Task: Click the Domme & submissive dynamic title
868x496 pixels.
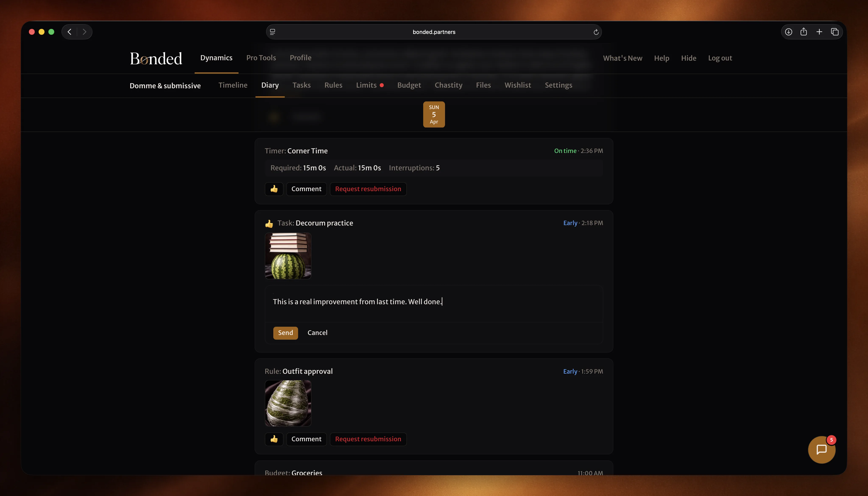Action: pyautogui.click(x=165, y=85)
